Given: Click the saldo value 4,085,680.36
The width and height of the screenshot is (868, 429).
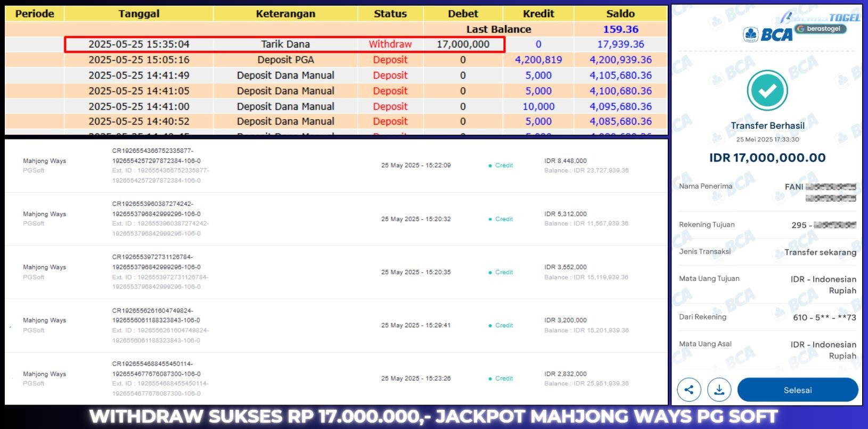Looking at the screenshot, I should point(620,121).
